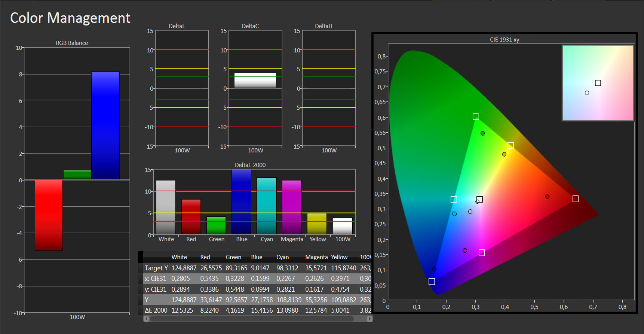Viewport: 644px width, 334px height.
Task: Select the Blue column header in the table
Action: [257, 257]
